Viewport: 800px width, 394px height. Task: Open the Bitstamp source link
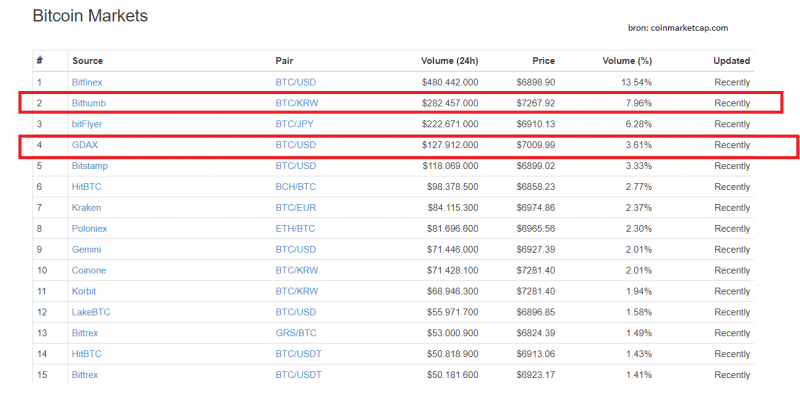click(90, 166)
